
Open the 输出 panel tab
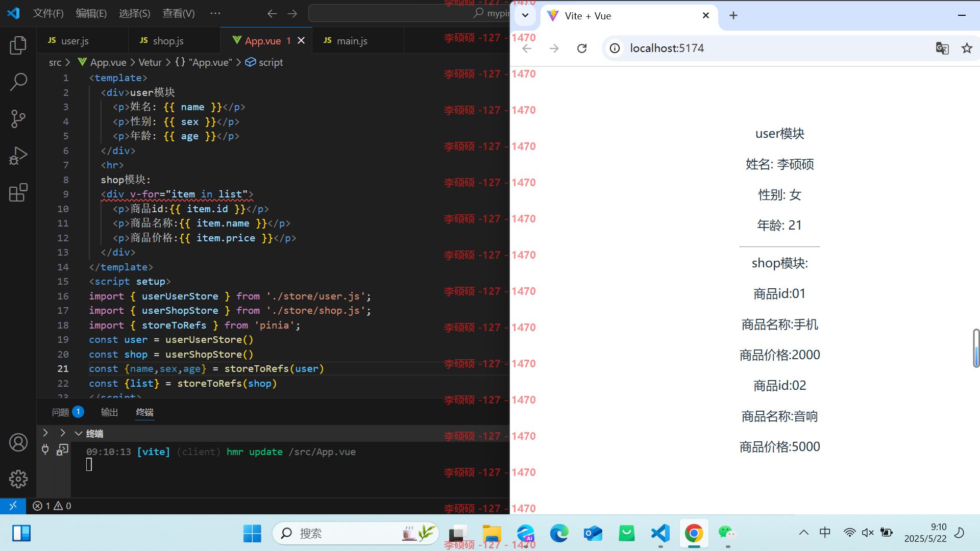click(109, 412)
